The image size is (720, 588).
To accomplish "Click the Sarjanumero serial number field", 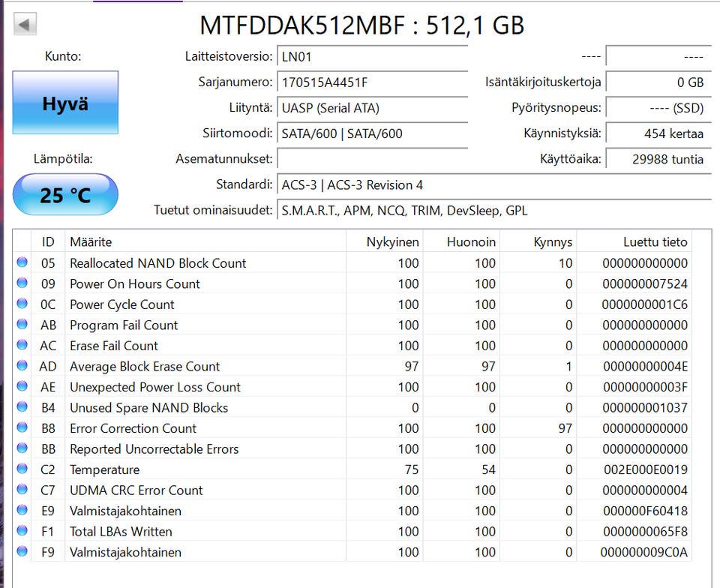I will tap(372, 82).
